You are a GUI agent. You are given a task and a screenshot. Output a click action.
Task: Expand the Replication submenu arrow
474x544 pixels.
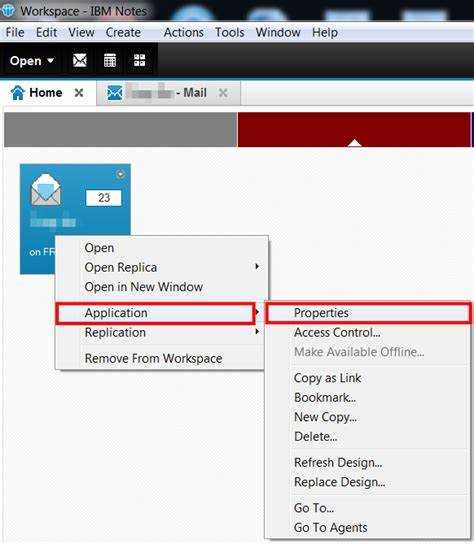click(x=257, y=332)
